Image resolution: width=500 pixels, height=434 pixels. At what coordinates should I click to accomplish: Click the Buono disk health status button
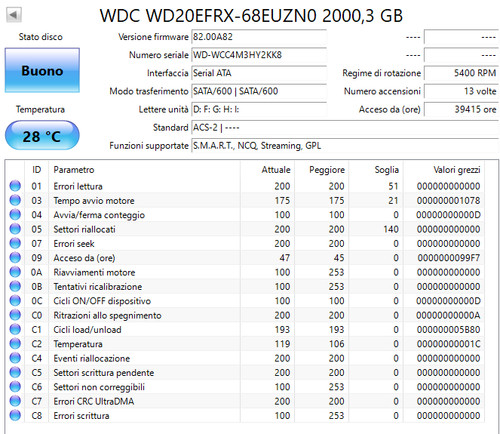coord(42,70)
